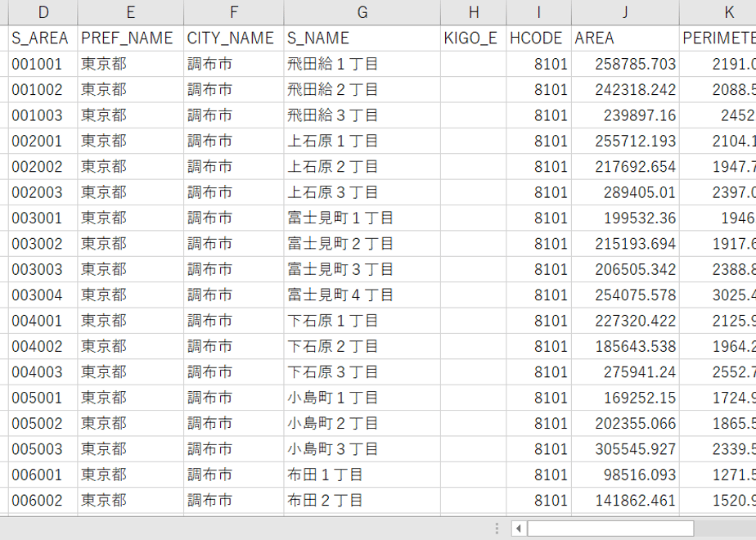Screen dimensions: 756x540
Task: Select cell with S_AREA 003004
Action: pos(43,295)
